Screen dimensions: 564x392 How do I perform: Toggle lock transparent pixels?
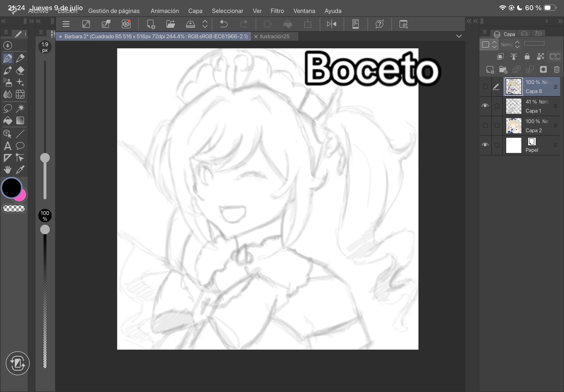click(541, 56)
